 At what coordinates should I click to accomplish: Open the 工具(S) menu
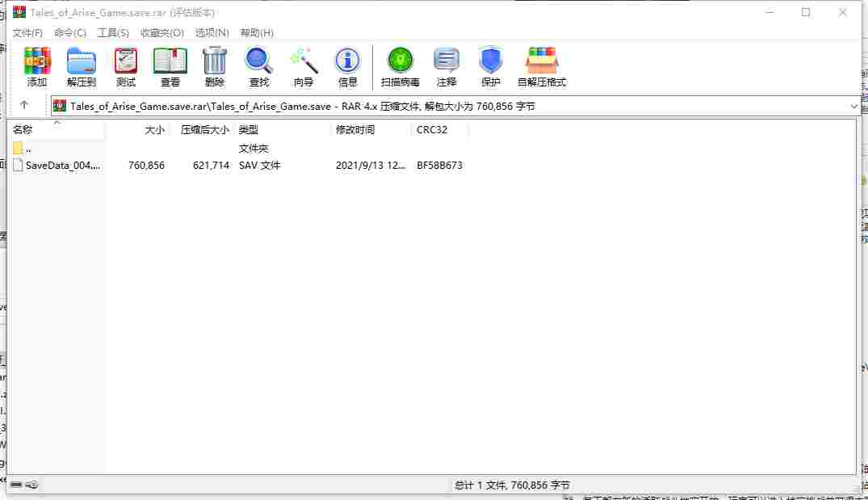pos(113,32)
